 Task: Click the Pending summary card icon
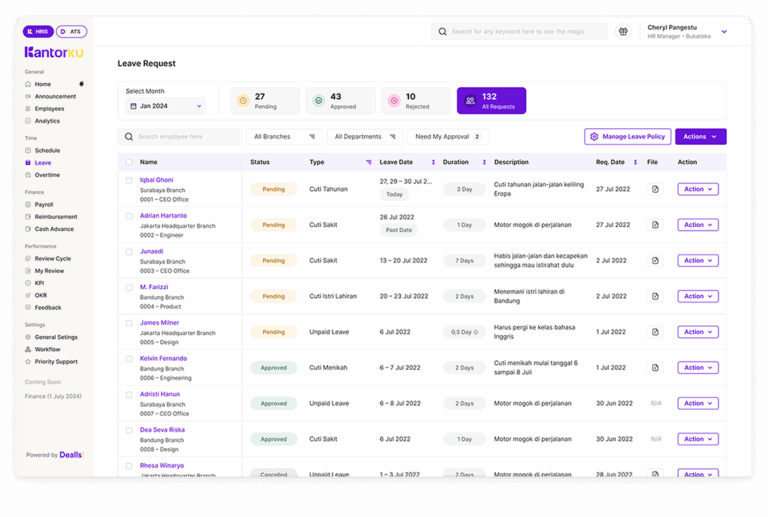[x=242, y=101]
